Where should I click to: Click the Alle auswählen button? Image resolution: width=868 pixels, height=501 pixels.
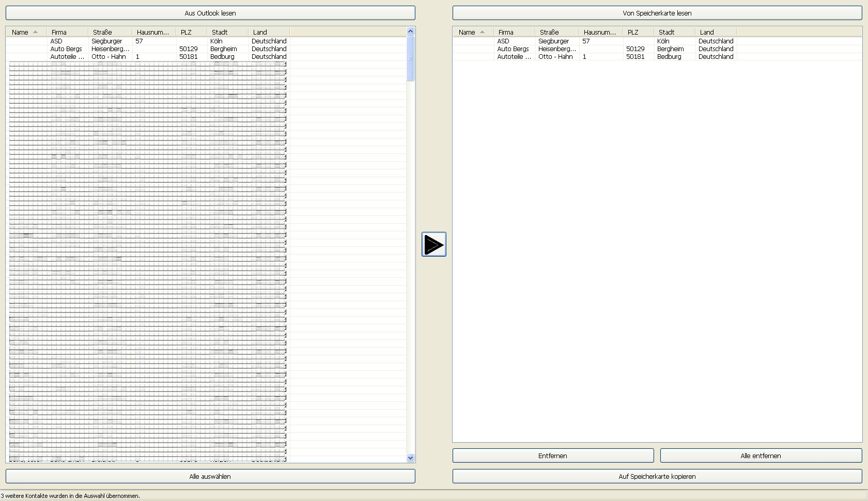(x=210, y=476)
